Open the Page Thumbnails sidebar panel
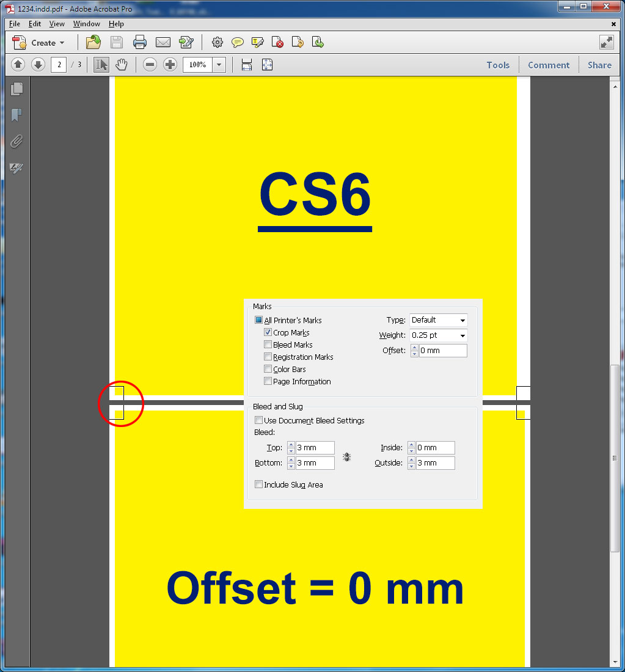The height and width of the screenshot is (672, 625). tap(16, 89)
